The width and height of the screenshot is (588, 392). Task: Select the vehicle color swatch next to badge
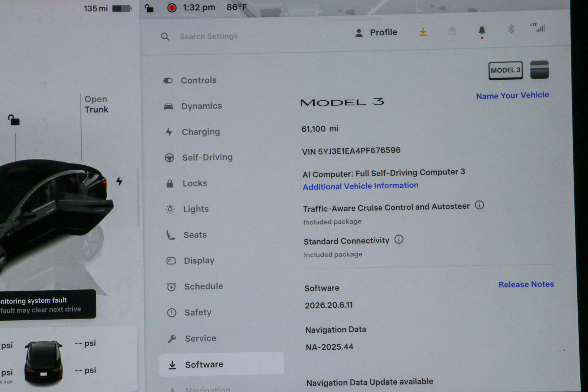click(539, 70)
